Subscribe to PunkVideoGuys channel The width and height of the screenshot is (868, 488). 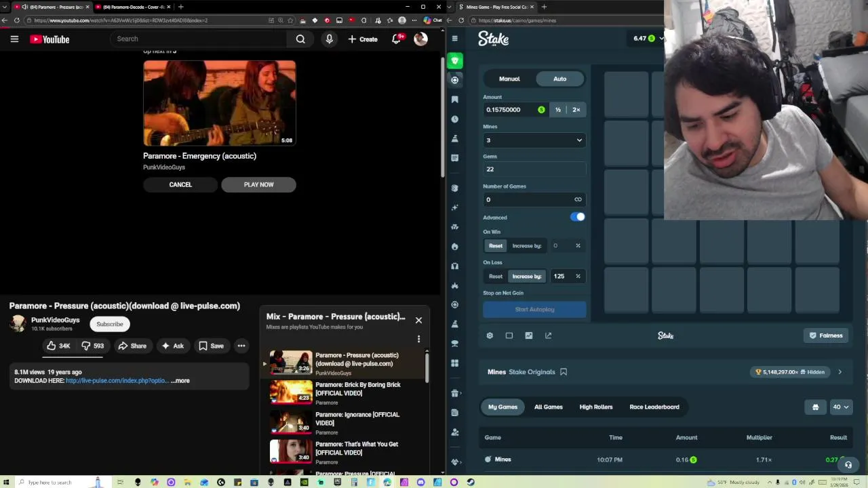pyautogui.click(x=109, y=324)
